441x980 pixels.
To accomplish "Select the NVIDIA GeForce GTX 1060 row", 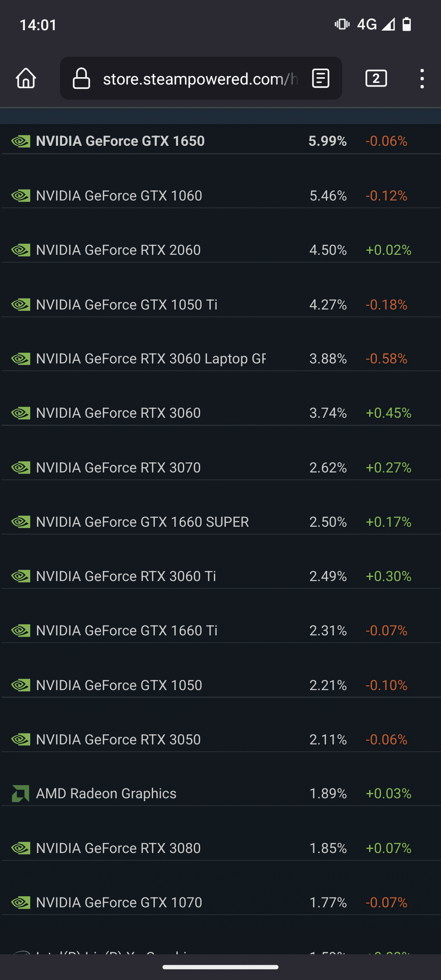I will tap(119, 196).
